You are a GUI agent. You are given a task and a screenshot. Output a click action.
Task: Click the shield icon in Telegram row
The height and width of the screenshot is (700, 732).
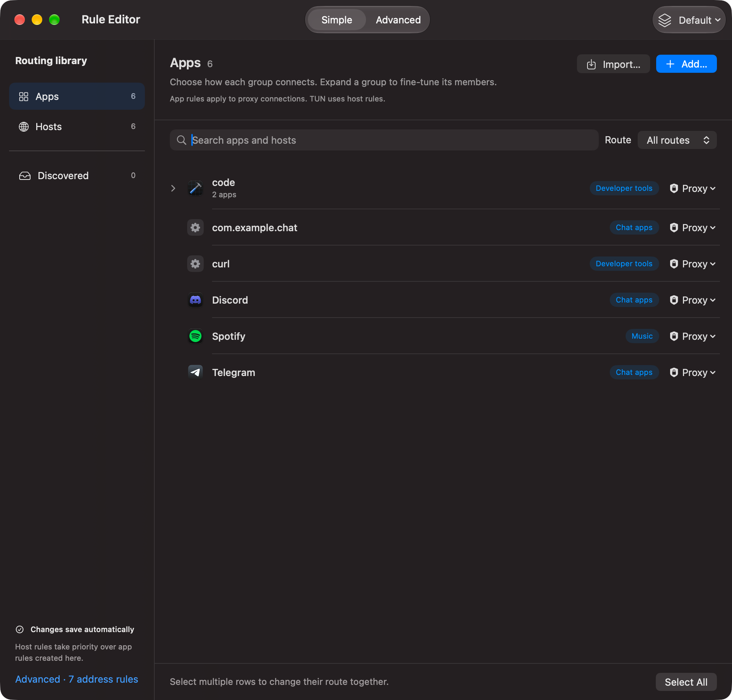point(674,372)
